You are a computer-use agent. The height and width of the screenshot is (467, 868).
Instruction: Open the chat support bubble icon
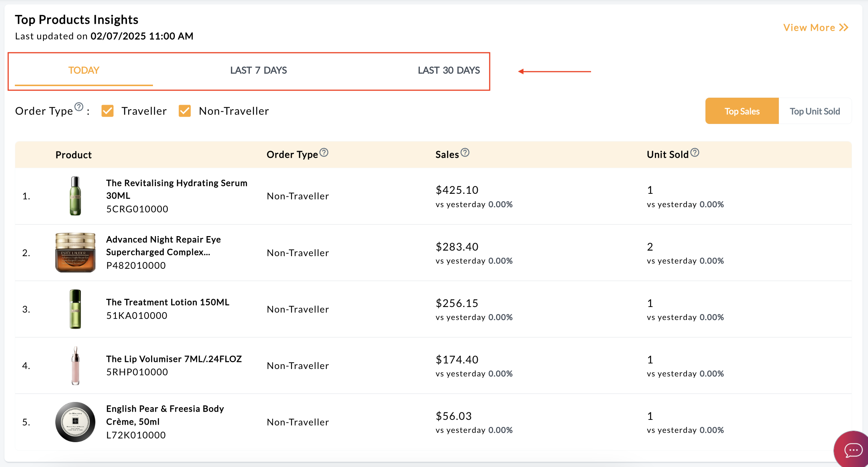click(x=853, y=450)
